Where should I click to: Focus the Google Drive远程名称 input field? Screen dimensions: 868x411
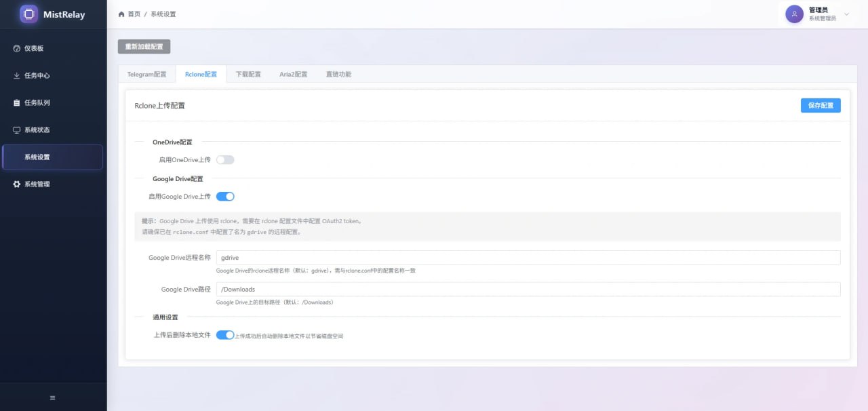tap(528, 258)
